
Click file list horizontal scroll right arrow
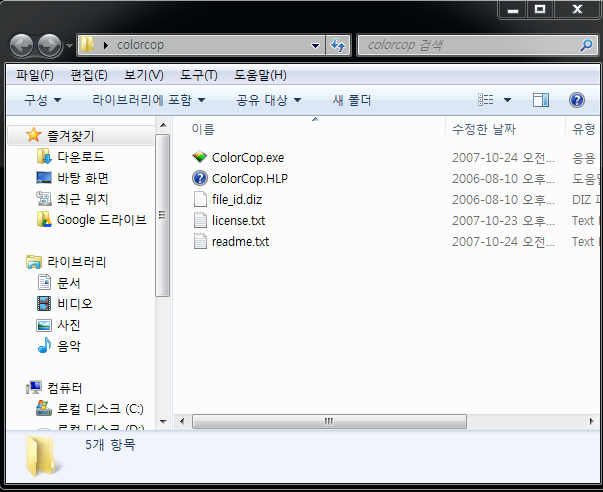pos(591,421)
